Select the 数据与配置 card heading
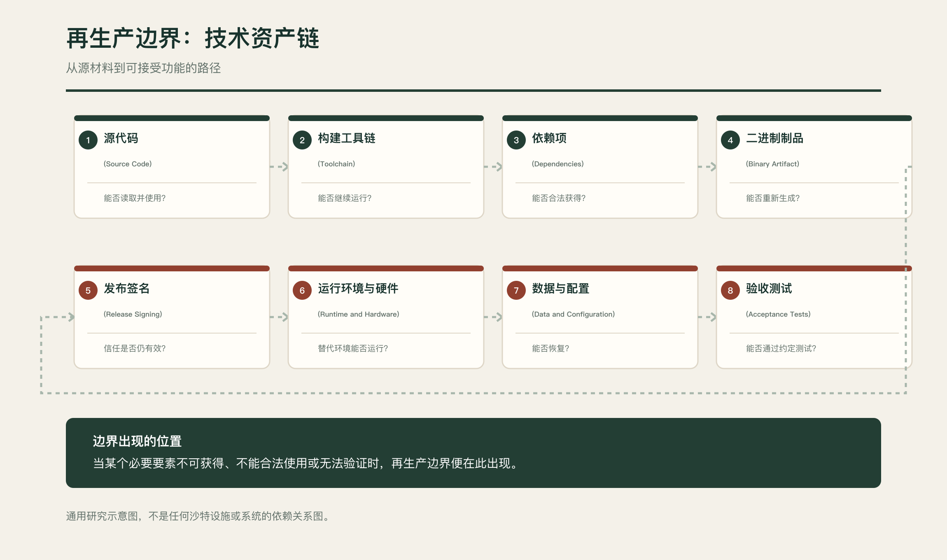947x560 pixels. point(561,289)
